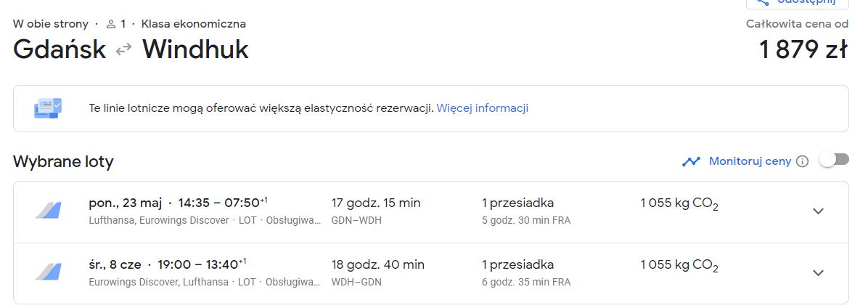The image size is (868, 308).
Task: Click the passenger icon next to 1
Action: tap(111, 25)
